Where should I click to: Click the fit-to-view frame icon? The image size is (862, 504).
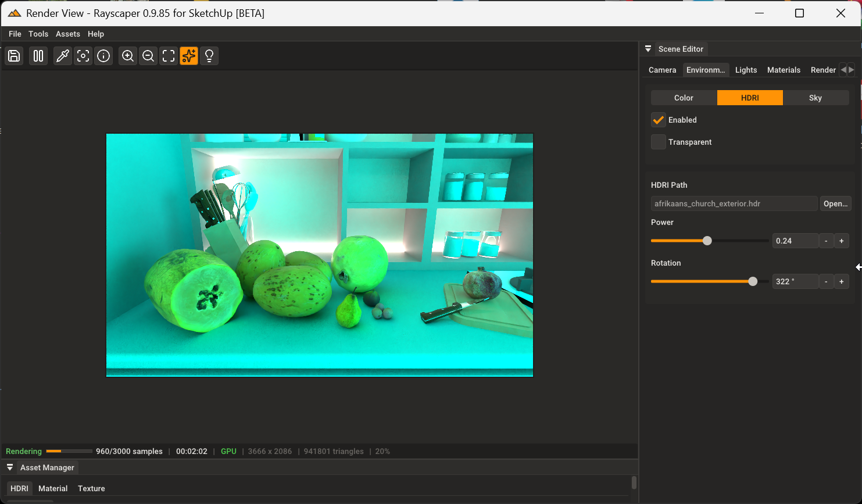click(169, 56)
